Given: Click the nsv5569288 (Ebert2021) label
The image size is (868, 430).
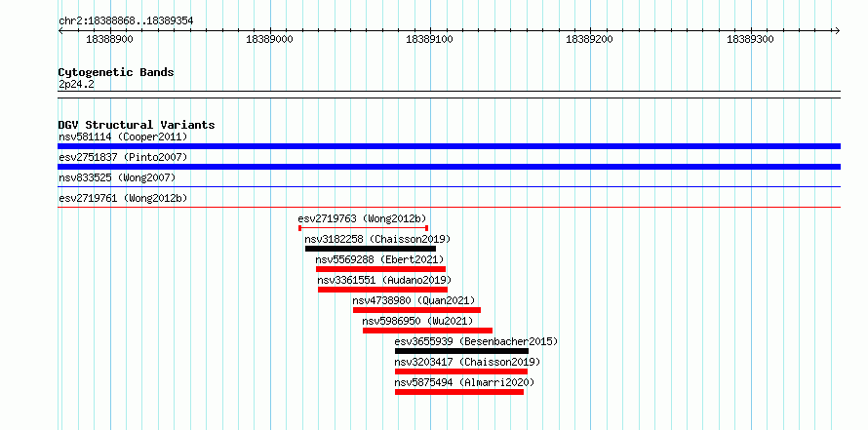Looking at the screenshot, I should 379,259.
